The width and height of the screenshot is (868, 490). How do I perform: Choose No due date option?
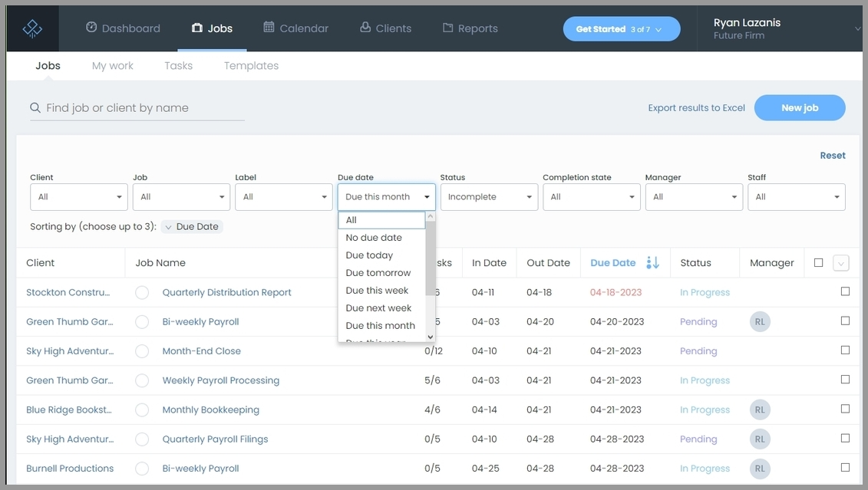[381, 238]
